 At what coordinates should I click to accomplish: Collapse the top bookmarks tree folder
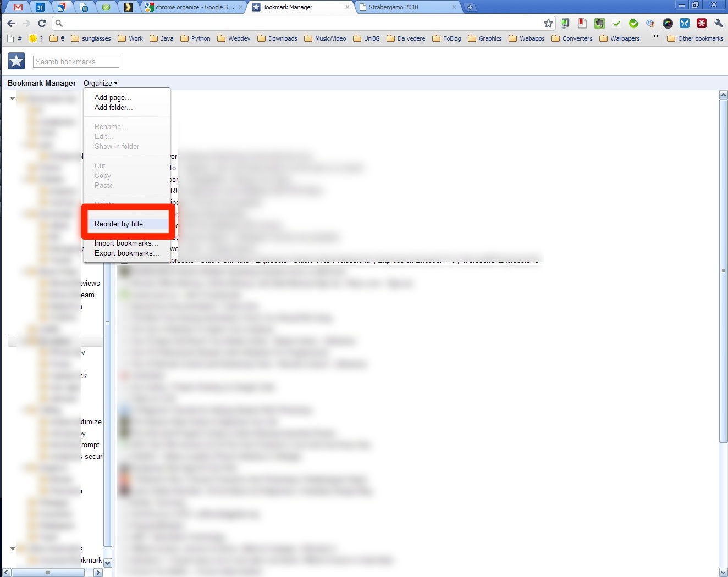(x=13, y=98)
